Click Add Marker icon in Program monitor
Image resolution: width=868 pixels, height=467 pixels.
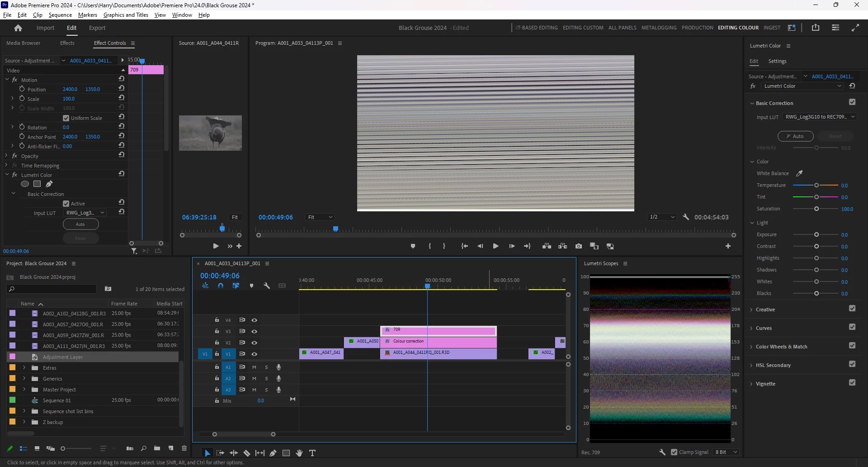pos(413,246)
